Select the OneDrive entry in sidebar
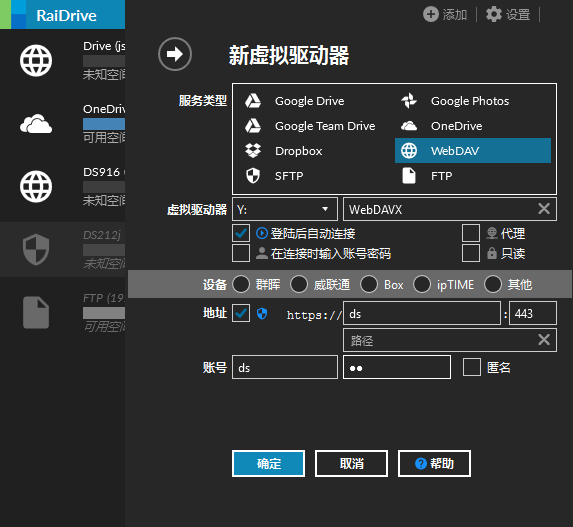This screenshot has width=573, height=527. (x=62, y=123)
